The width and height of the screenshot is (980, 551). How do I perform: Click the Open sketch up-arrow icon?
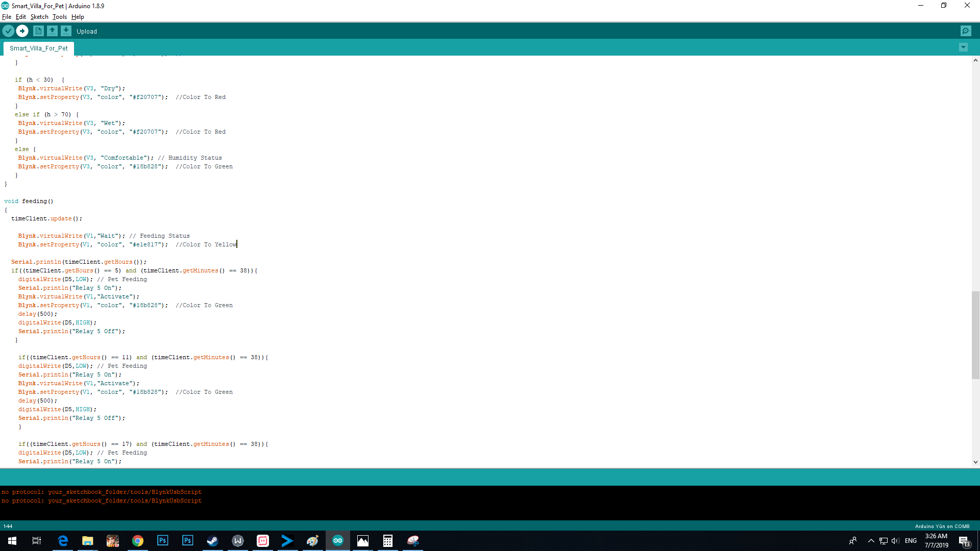[52, 31]
